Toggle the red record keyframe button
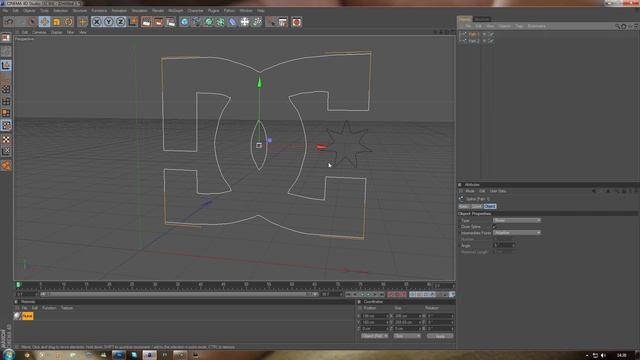 (x=391, y=294)
